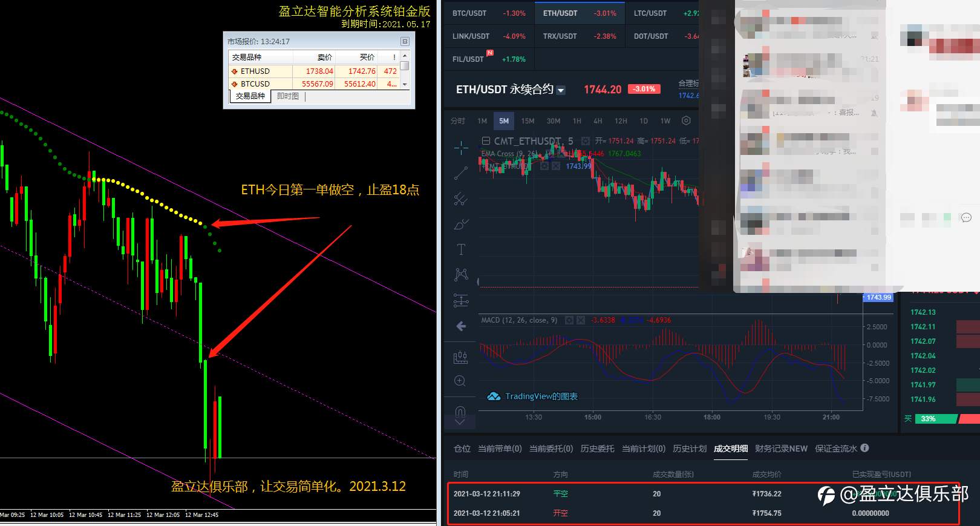The height and width of the screenshot is (526, 980).
Task: Toggle the magnet mode icon
Action: (460, 411)
